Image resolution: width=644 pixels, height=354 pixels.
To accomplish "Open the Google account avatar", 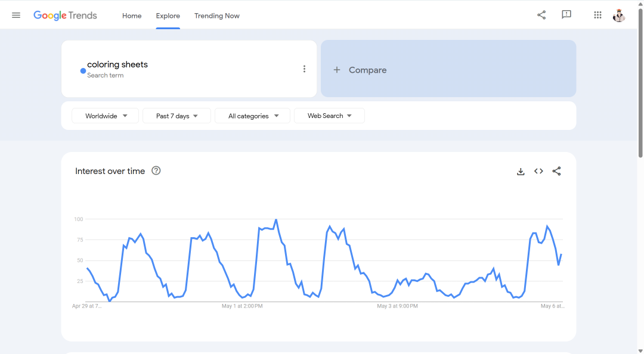I will 619,15.
